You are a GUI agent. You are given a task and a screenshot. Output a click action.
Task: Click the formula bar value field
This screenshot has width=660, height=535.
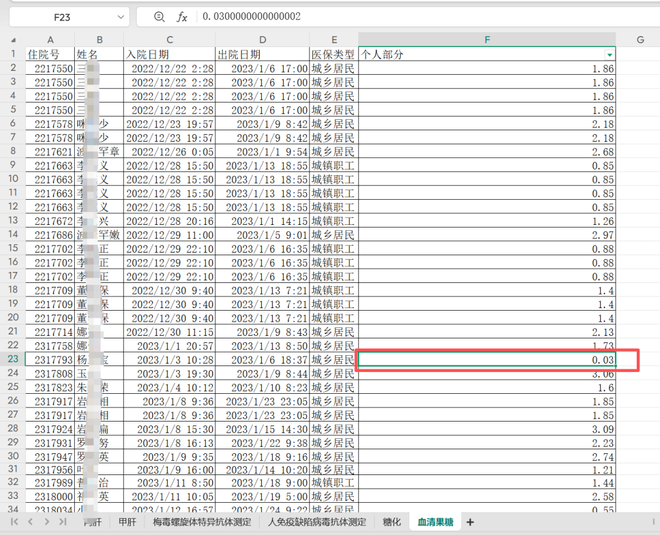pyautogui.click(x=400, y=17)
